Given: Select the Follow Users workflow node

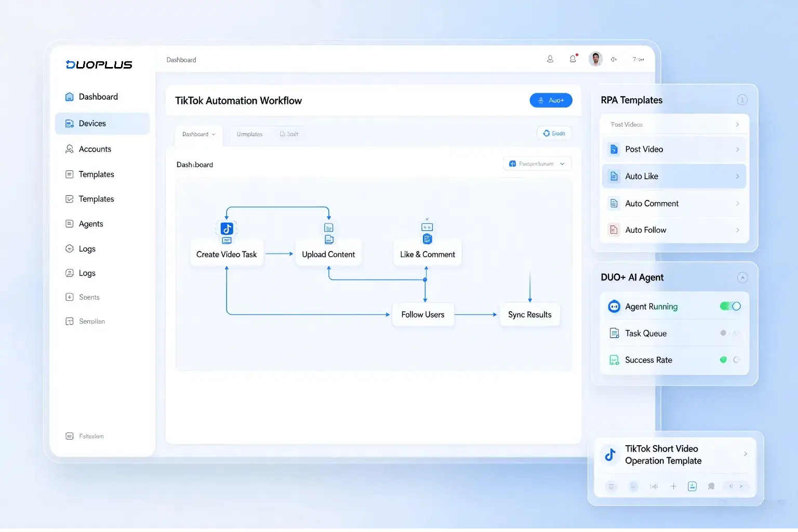Looking at the screenshot, I should tap(423, 315).
